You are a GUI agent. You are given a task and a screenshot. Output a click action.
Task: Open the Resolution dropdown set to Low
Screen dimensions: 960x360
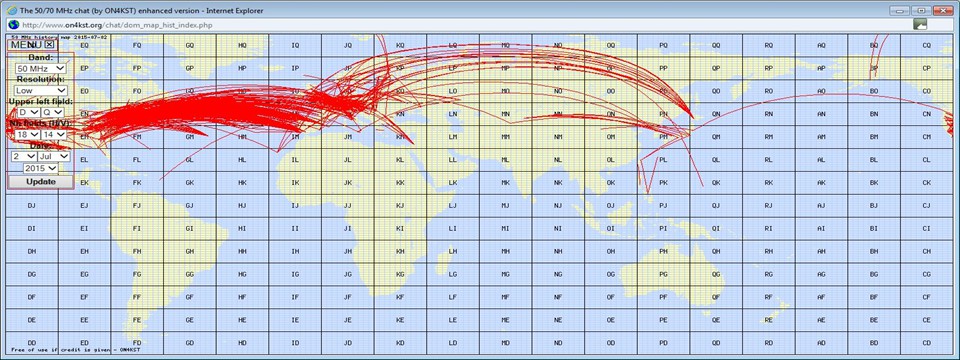(41, 91)
